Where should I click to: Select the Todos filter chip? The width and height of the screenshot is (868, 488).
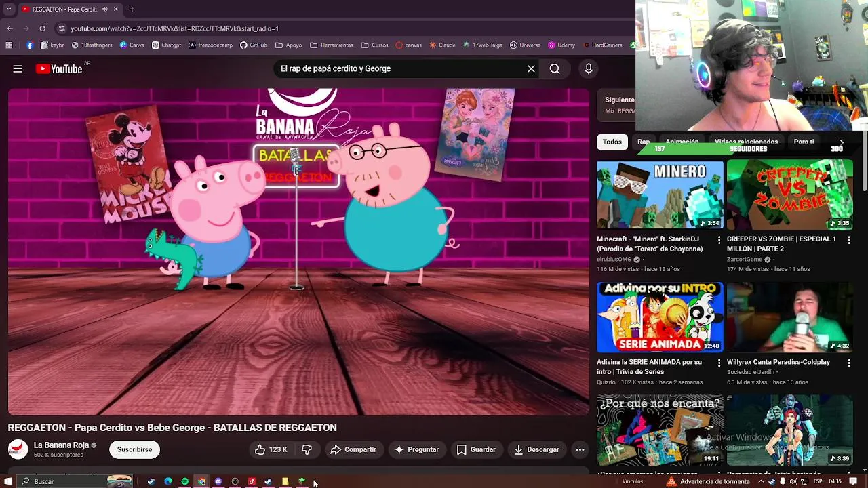point(612,142)
